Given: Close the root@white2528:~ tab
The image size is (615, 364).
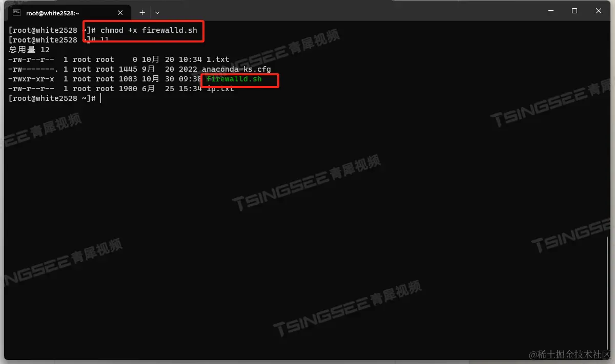Looking at the screenshot, I should 120,13.
